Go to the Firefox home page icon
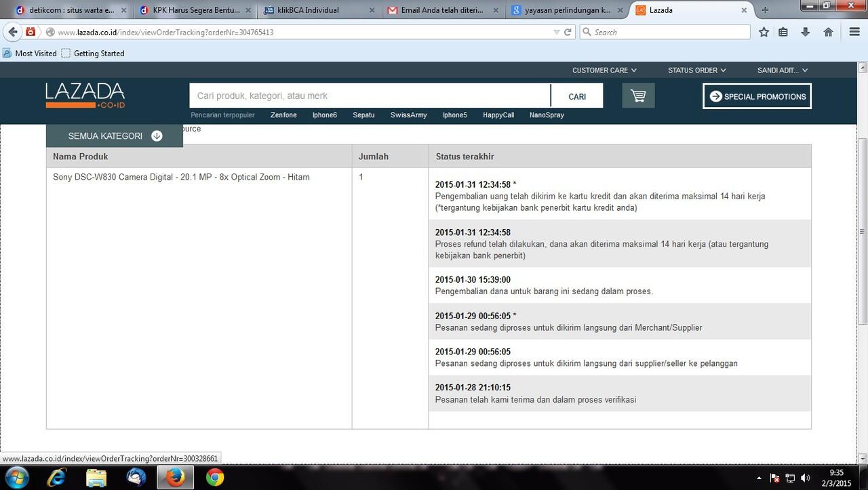 tap(828, 32)
